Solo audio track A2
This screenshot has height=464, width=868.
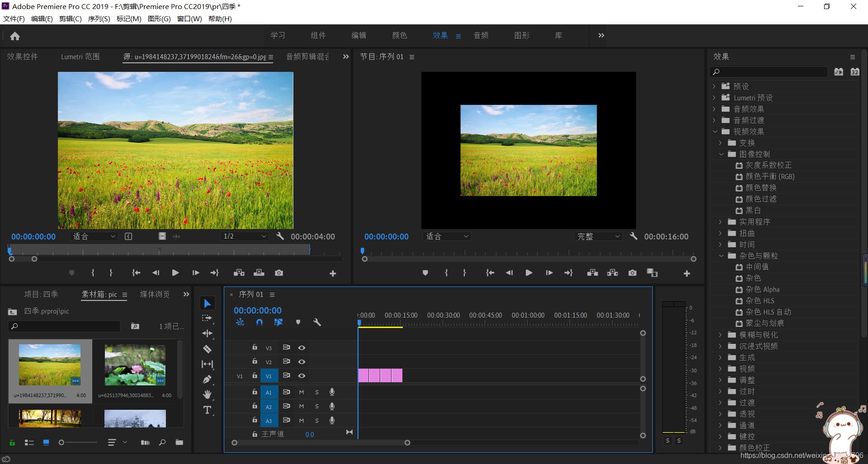click(x=317, y=407)
